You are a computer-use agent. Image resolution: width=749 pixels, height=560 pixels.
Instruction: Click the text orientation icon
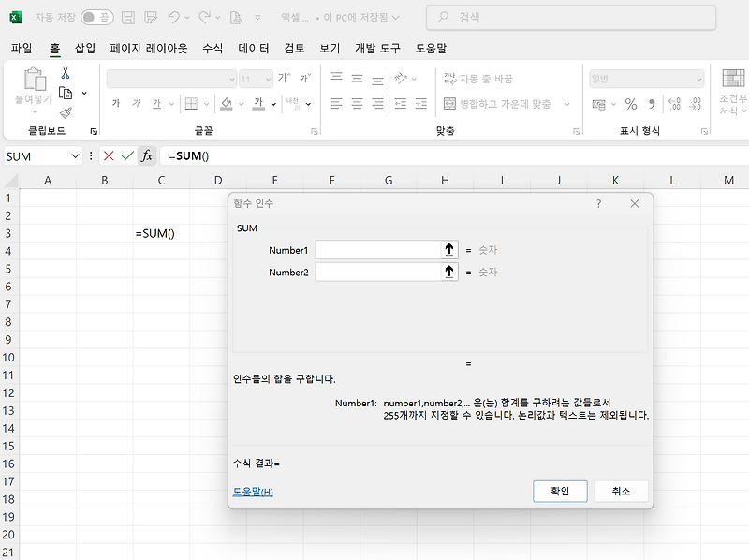tap(401, 79)
